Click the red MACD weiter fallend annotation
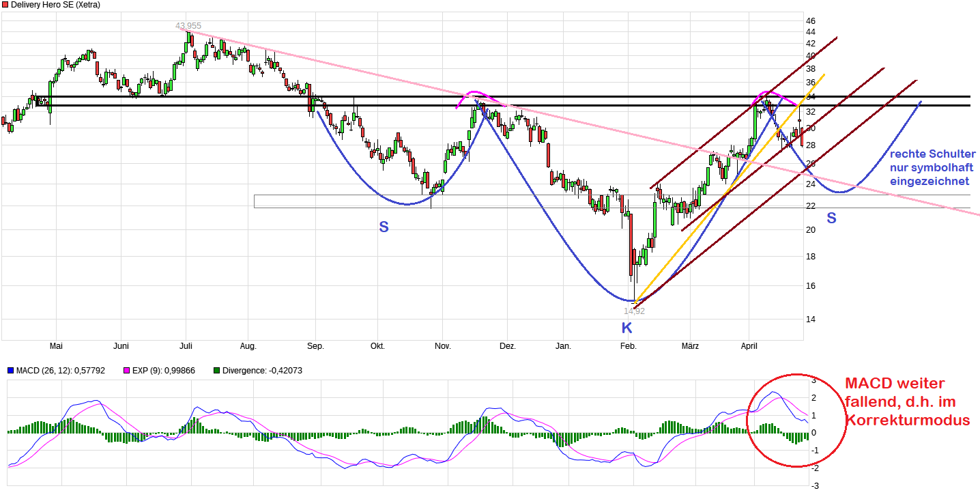The image size is (980, 497). pos(906,402)
